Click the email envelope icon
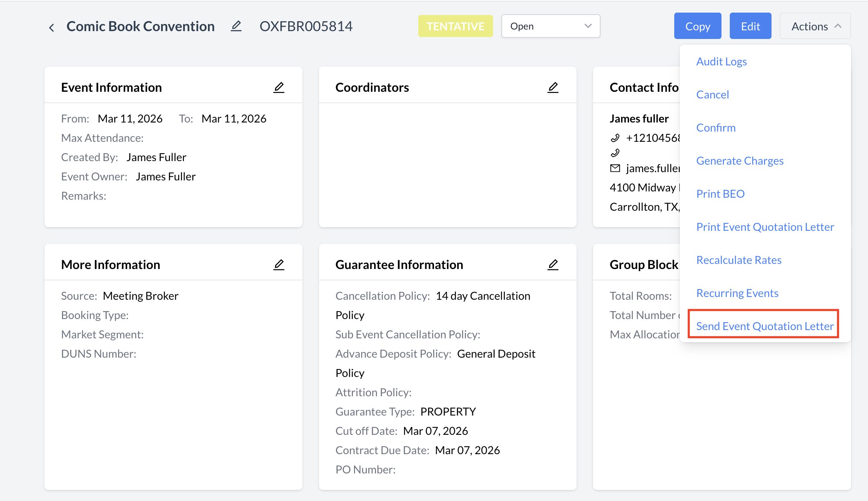The width and height of the screenshot is (868, 501). click(x=615, y=168)
